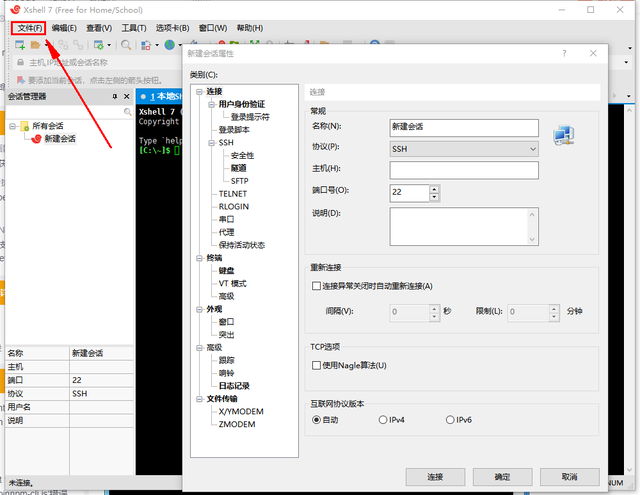
Task: Open the 窗口(W) menu
Action: (x=213, y=28)
